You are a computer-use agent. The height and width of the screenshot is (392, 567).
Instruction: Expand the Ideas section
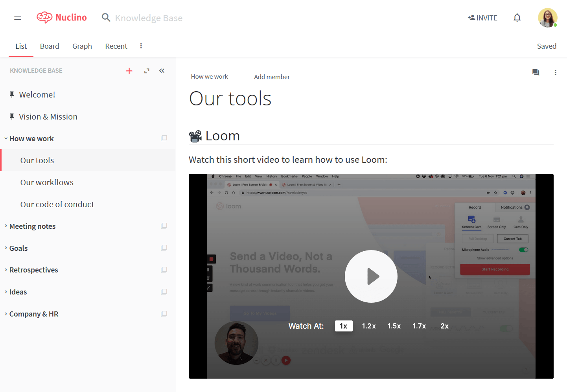tap(6, 292)
